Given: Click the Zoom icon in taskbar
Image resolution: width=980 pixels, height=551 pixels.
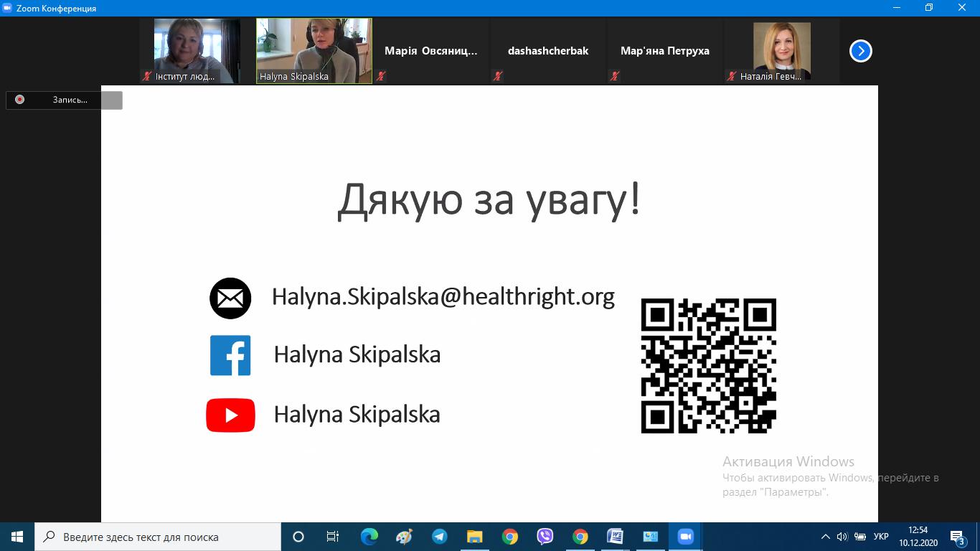Looking at the screenshot, I should (685, 537).
